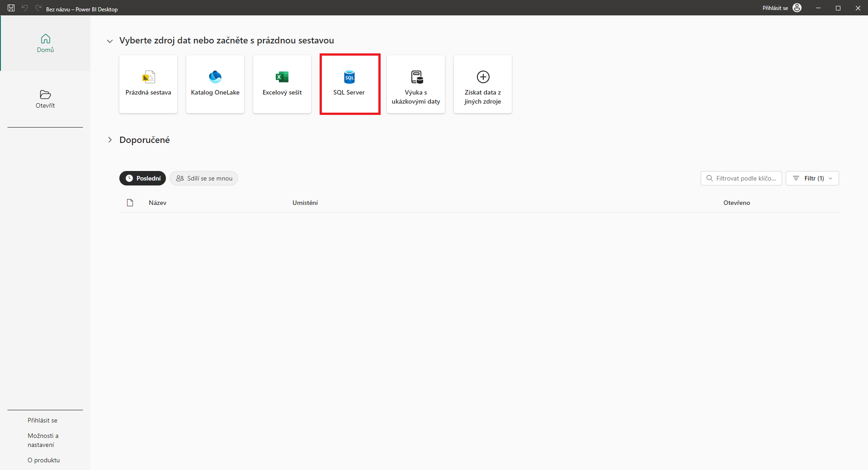Collapse the Vyberte zdroj dat section

[110, 41]
